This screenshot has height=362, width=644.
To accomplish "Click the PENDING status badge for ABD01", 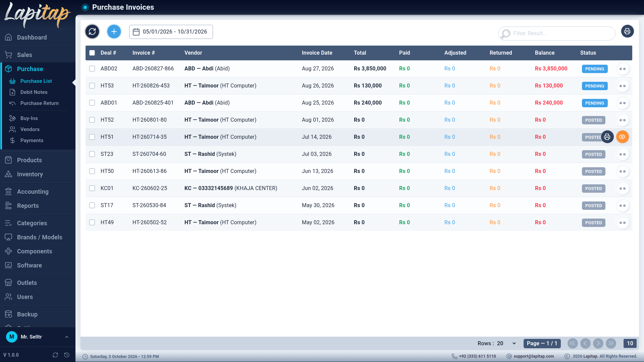I will [595, 103].
